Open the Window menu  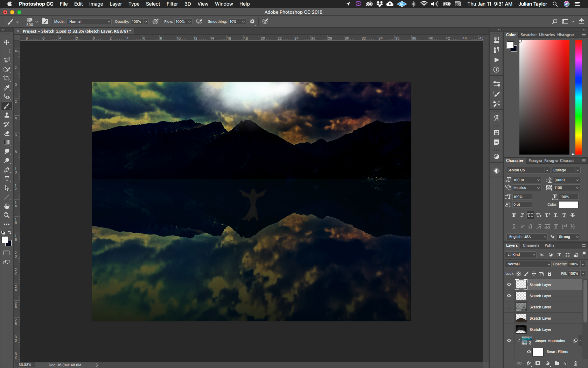224,4
